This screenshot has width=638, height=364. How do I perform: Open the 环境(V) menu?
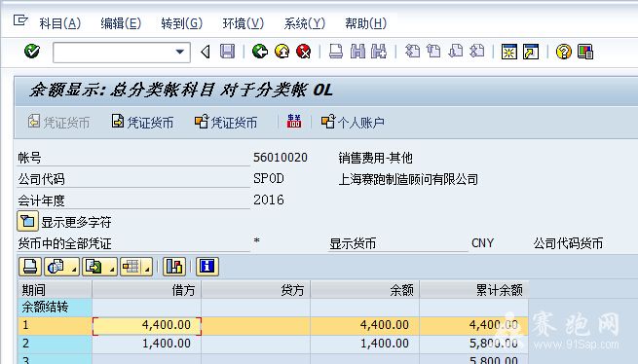[243, 23]
